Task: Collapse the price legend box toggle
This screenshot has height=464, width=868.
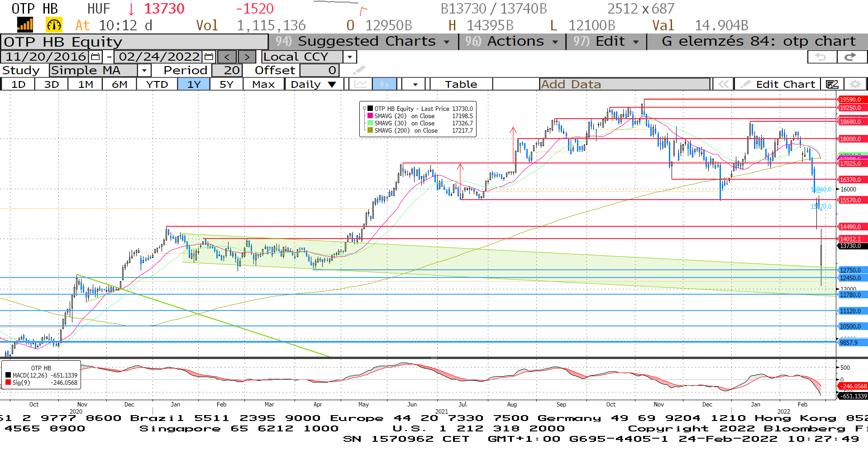Action: pos(364,109)
